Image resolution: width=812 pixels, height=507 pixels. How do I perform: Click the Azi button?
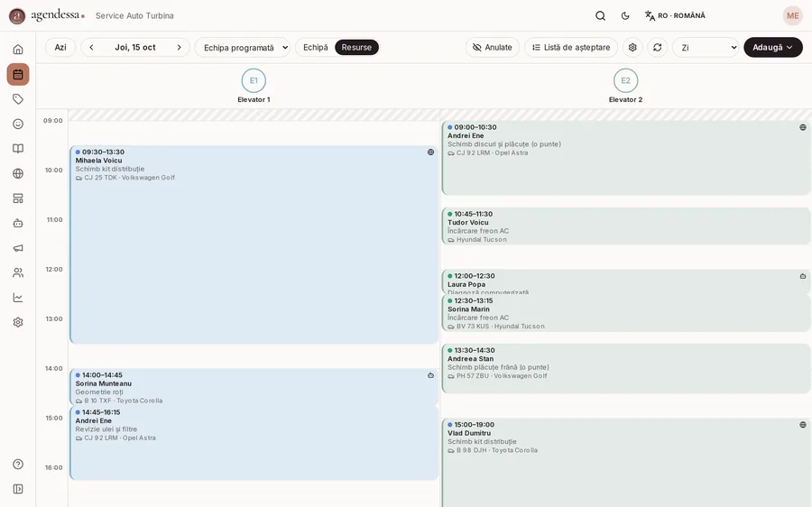[x=60, y=47]
